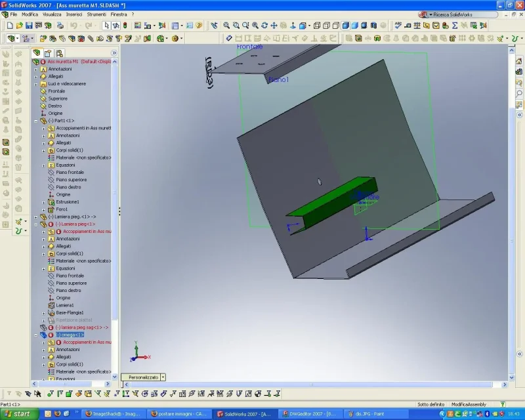Click the Print icon
This screenshot has width=525, height=420.
(x=60, y=26)
